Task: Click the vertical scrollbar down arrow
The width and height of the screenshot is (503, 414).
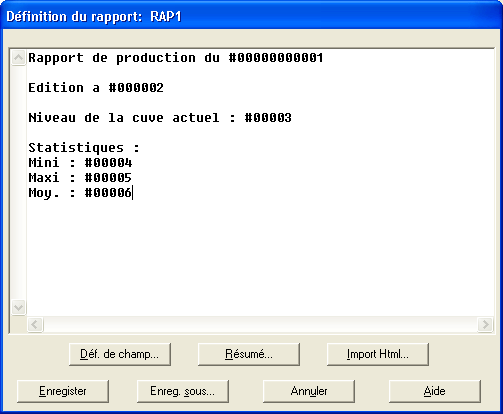Action: 18,307
